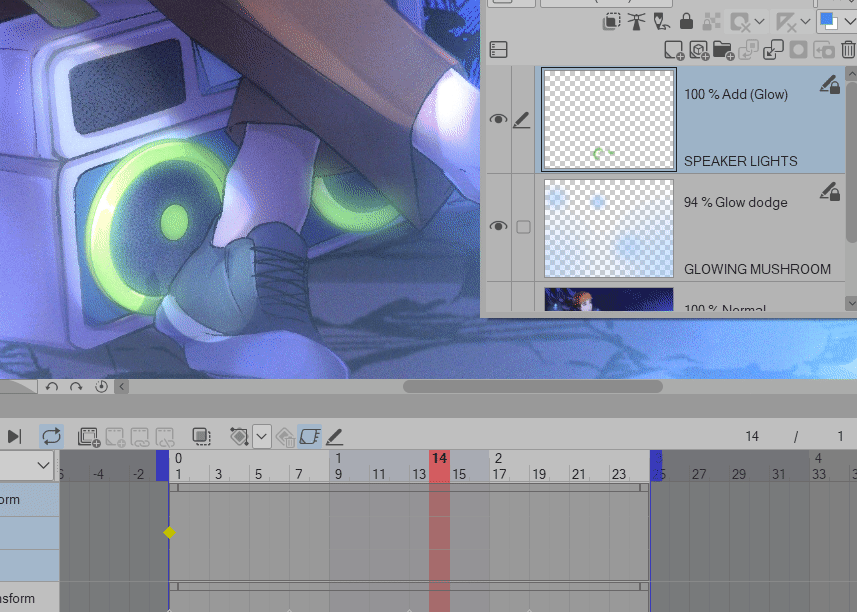
Task: Click the '100 % Add (Glow)' text
Action: tap(736, 94)
